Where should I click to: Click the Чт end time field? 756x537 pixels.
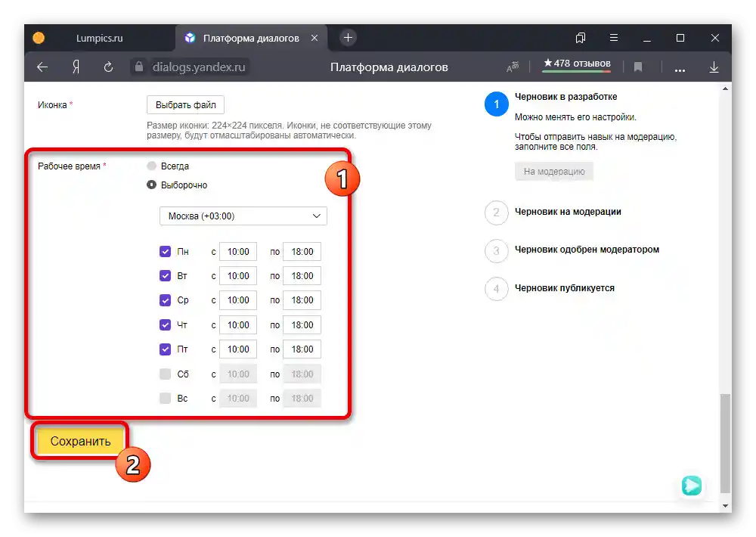click(302, 324)
